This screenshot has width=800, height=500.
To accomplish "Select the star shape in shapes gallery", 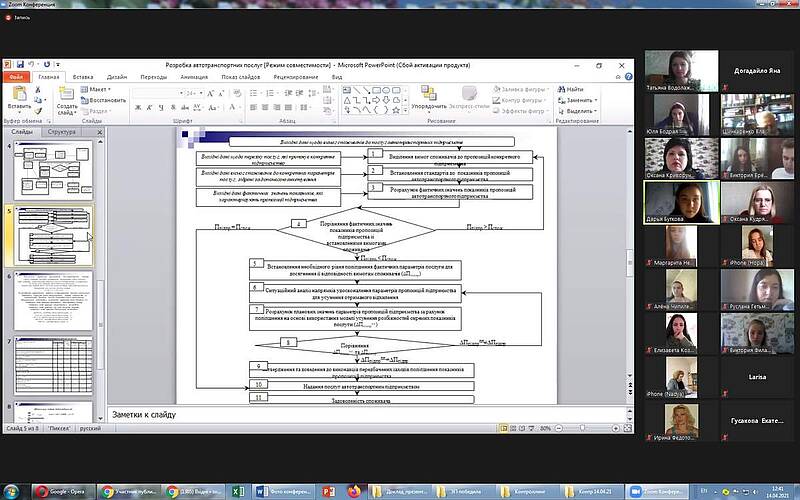I will [396, 110].
